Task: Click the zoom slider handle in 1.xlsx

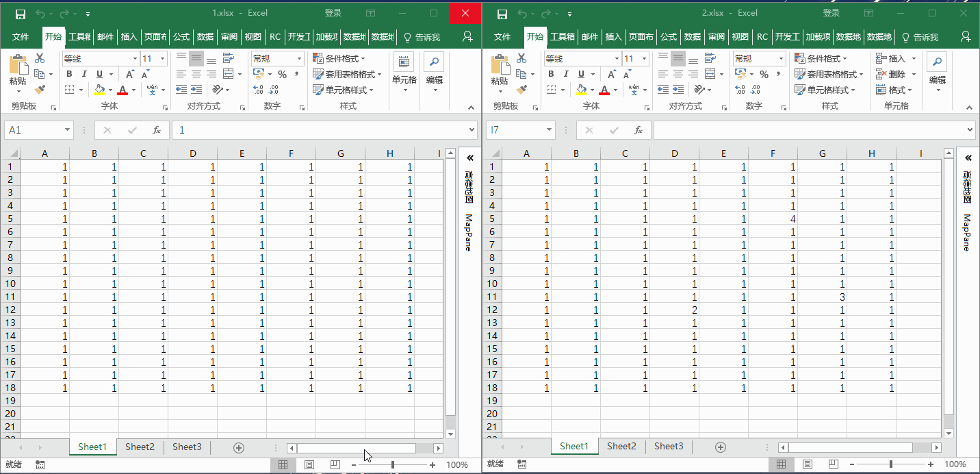Action: point(392,465)
